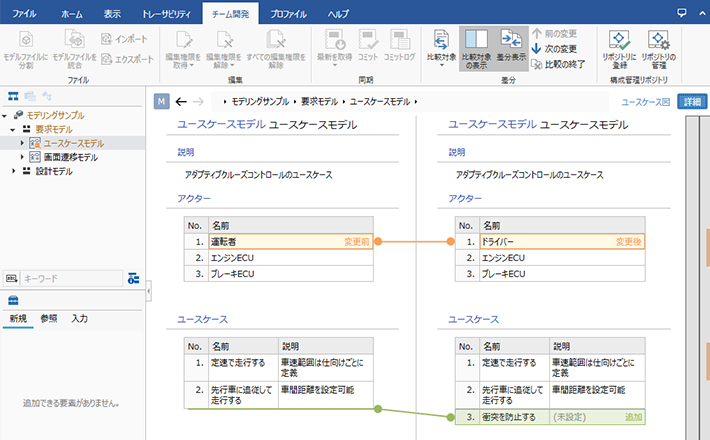Expand the 画面遷移モデル tree node
Viewport: 710px width, 440px height.
22,157
